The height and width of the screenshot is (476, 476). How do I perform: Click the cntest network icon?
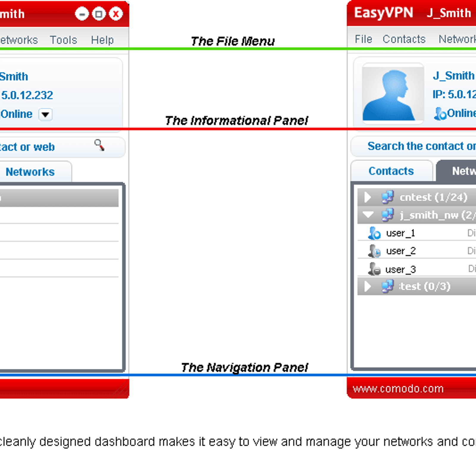point(388,197)
